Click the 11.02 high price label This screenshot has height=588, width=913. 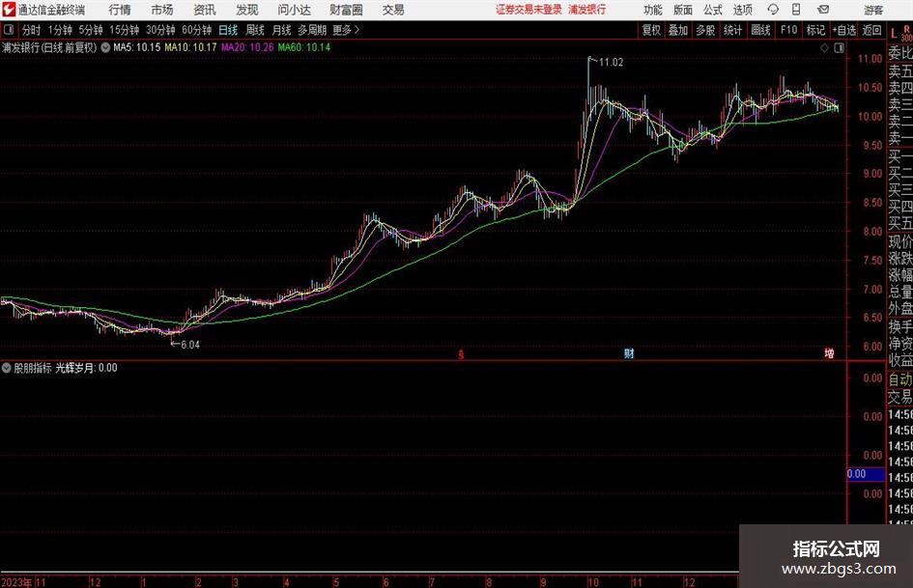611,63
